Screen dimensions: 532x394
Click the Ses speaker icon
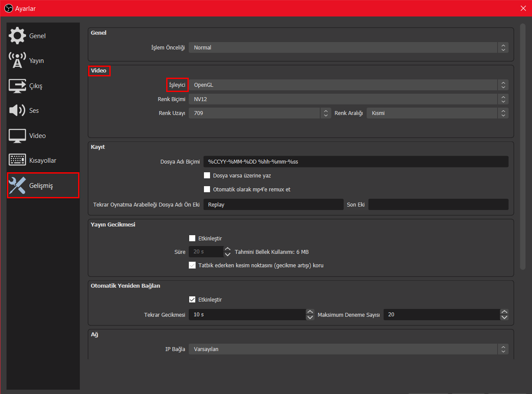17,111
